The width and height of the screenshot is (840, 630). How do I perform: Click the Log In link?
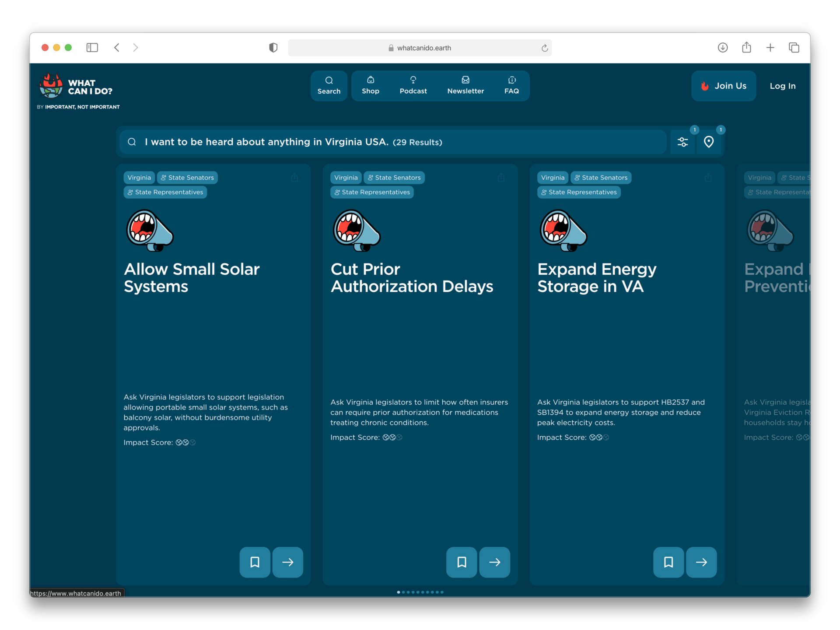pos(782,86)
